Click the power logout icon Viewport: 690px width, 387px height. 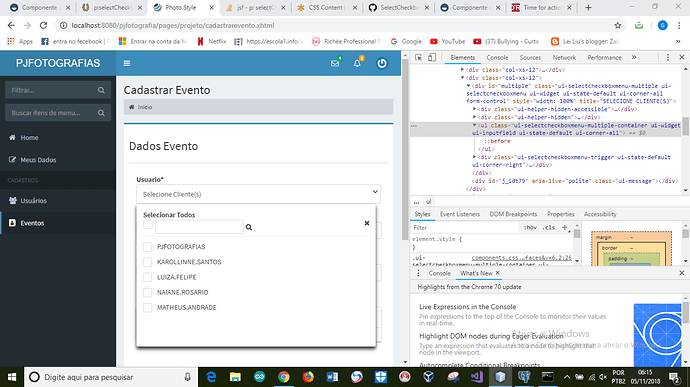coord(382,63)
